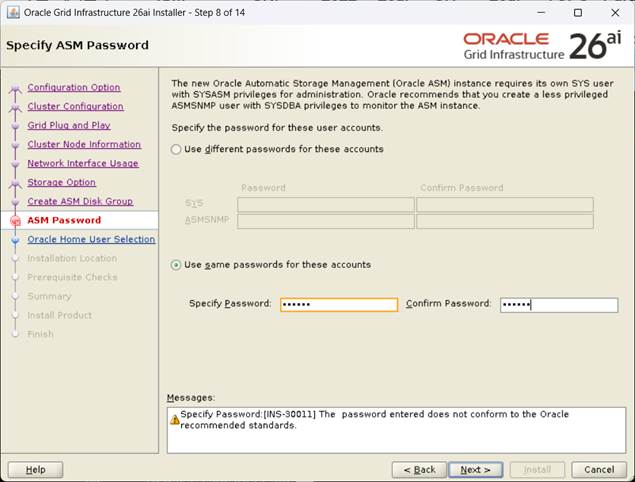Go to the Storage Option step
Viewport: 635px width, 482px height.
[62, 183]
